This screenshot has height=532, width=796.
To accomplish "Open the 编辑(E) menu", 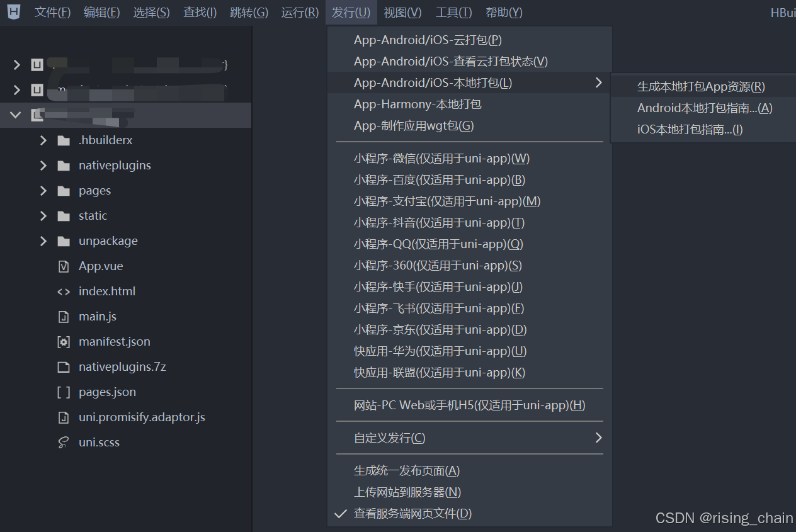I will pyautogui.click(x=101, y=13).
